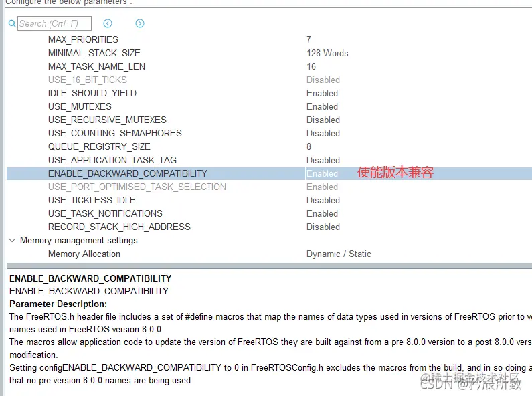
Task: Select IDLE_SHOULD_YIELD parameter
Action: pos(92,93)
